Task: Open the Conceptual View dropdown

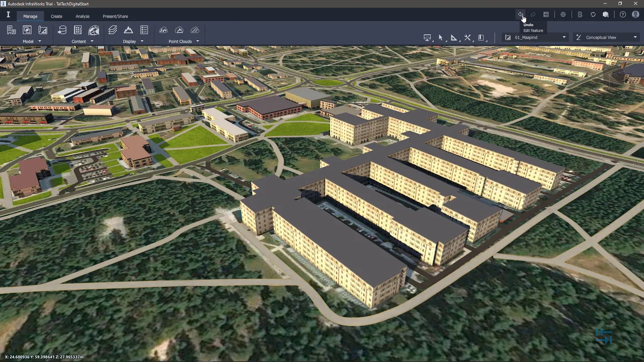Action: coord(606,37)
